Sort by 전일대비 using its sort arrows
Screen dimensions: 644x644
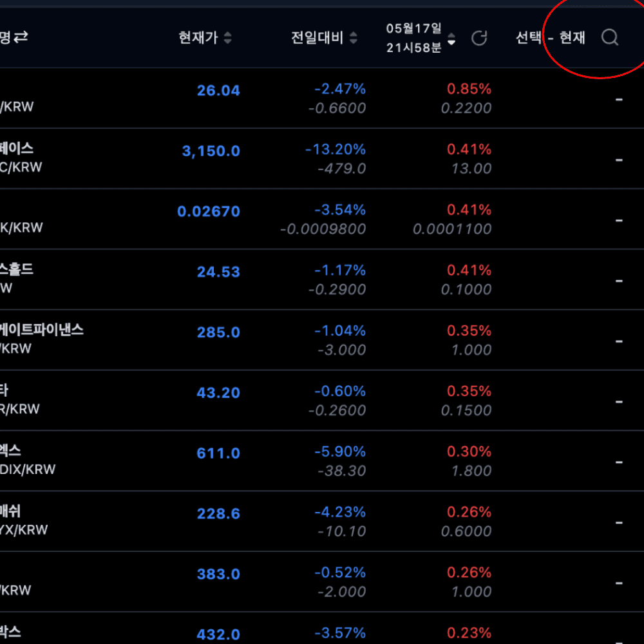tap(353, 38)
